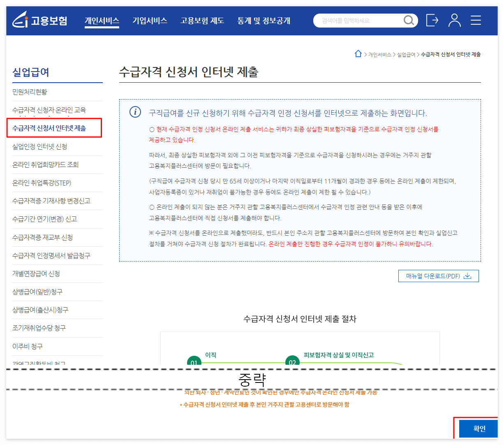
Task: Click the home icon in the breadcrumb
Action: coord(358,54)
